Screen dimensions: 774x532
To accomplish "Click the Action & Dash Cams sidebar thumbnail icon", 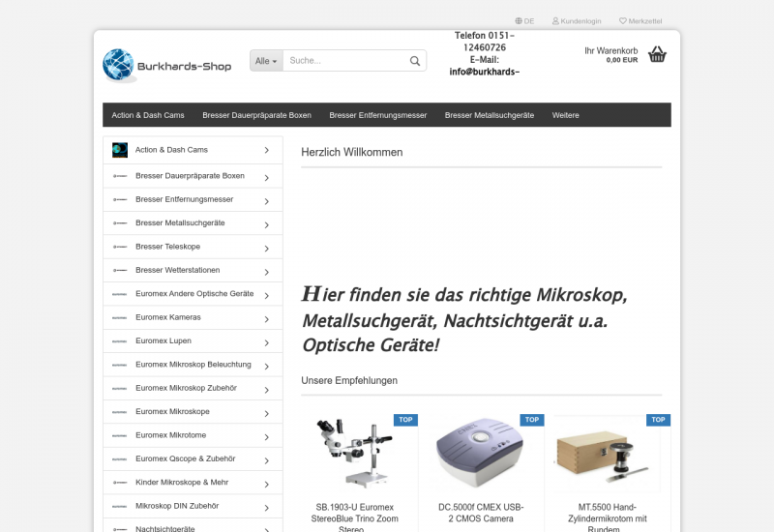I will [120, 150].
